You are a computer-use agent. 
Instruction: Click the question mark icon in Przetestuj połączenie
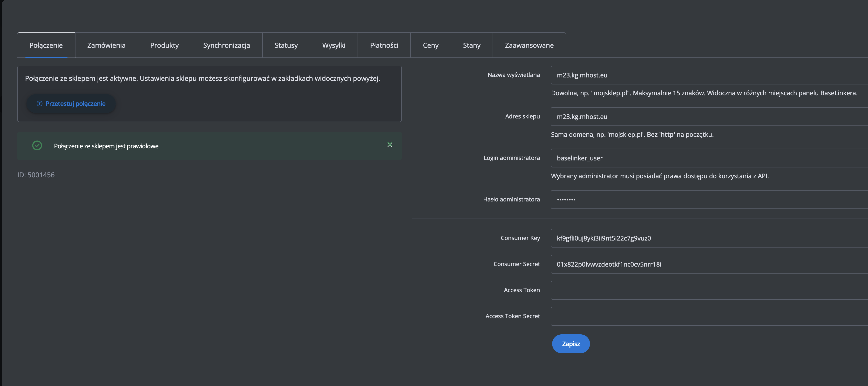click(40, 103)
